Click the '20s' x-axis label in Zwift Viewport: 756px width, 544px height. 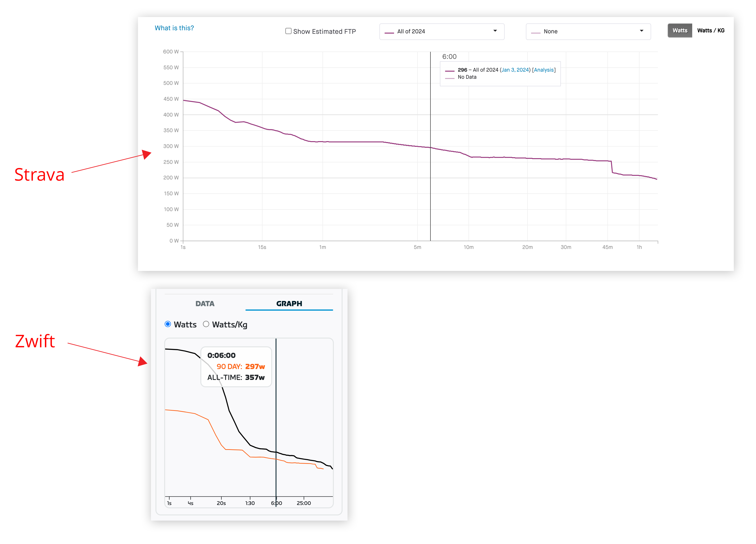221,503
